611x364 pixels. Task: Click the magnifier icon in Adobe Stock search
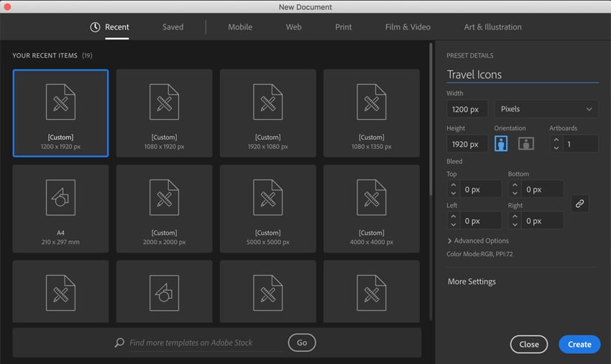click(x=119, y=342)
